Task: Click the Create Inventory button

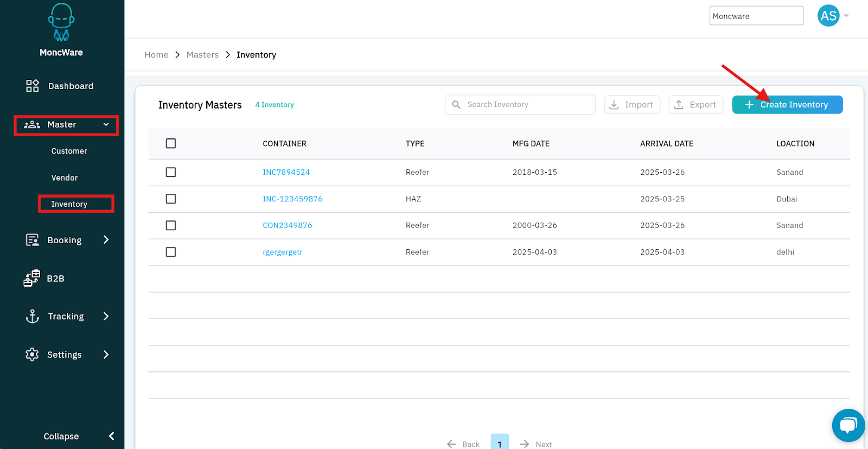Action: (787, 105)
